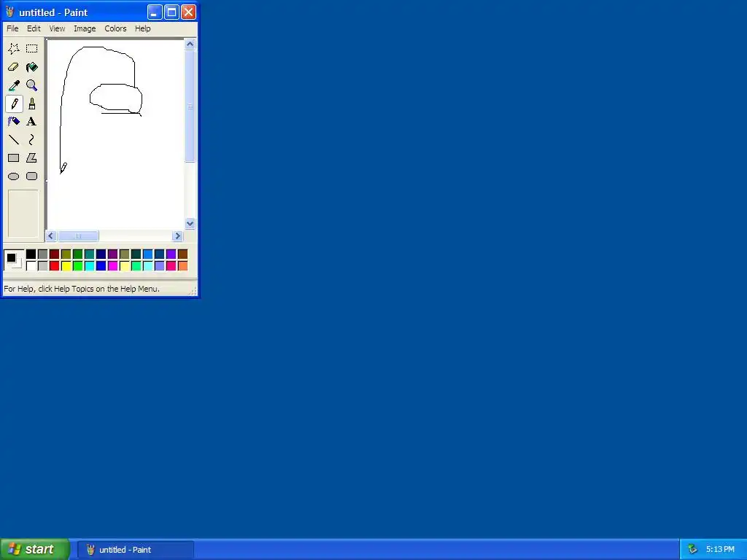
Task: Close the Paint window
Action: pos(189,12)
